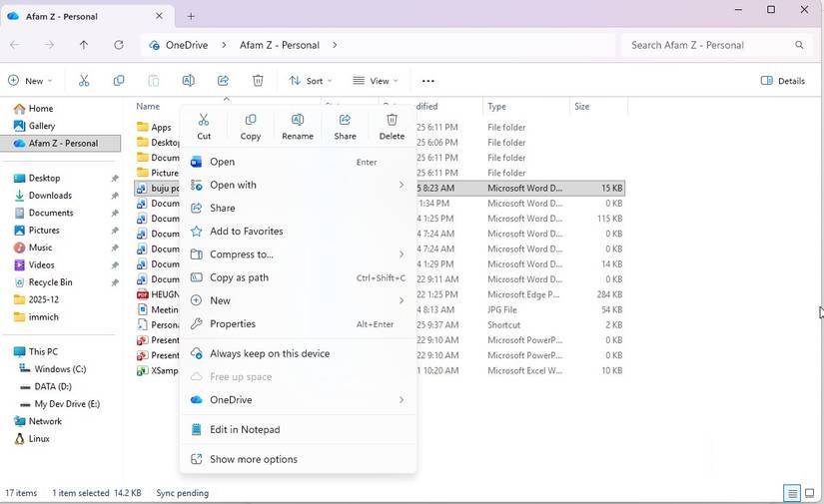Click the Copy icon in context menu
824x504 pixels.
click(x=251, y=121)
